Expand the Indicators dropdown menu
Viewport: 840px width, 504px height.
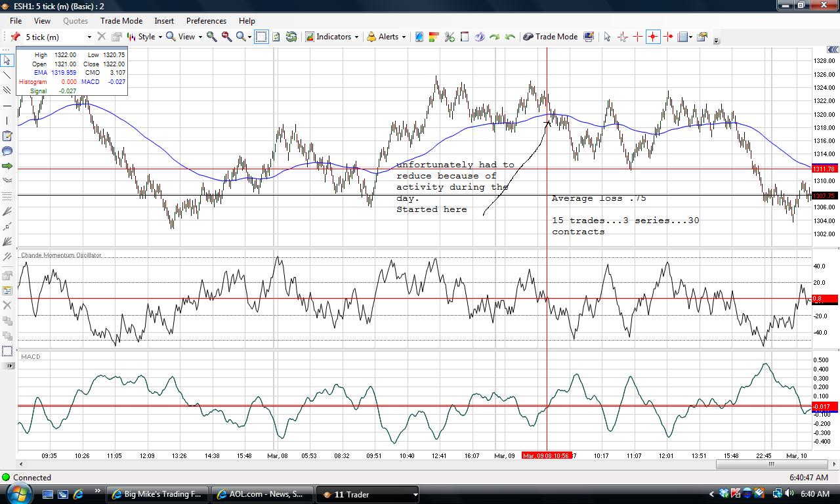tap(332, 37)
